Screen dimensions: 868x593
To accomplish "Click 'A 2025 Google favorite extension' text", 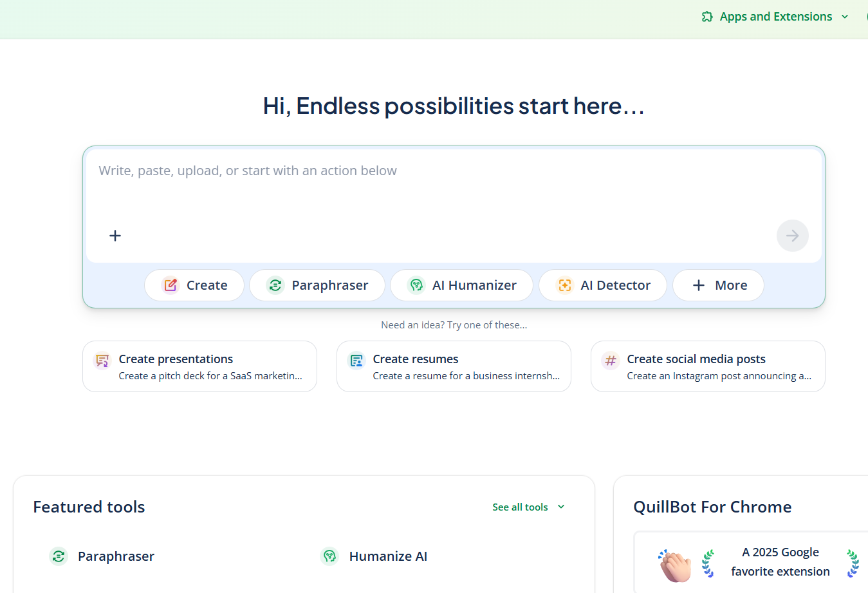I will coord(780,562).
